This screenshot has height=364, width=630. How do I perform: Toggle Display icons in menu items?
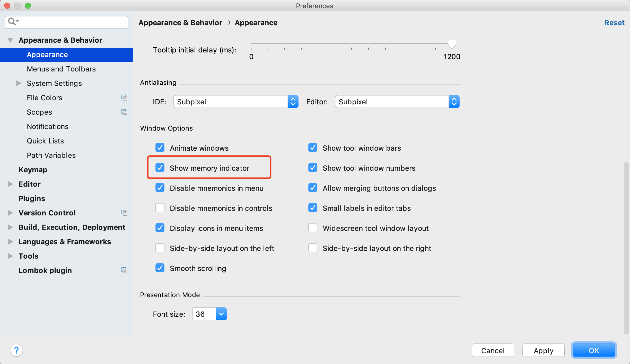click(160, 228)
